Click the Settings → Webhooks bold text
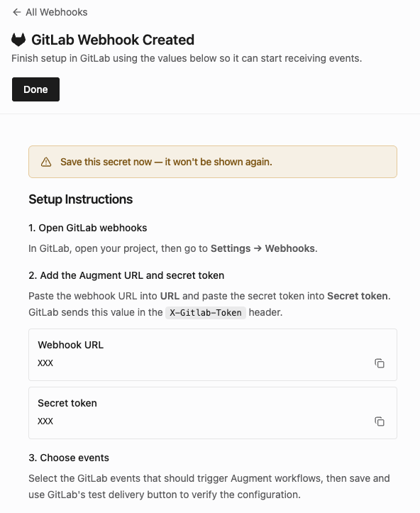Screen dimensions: 420x513 tap(263, 248)
